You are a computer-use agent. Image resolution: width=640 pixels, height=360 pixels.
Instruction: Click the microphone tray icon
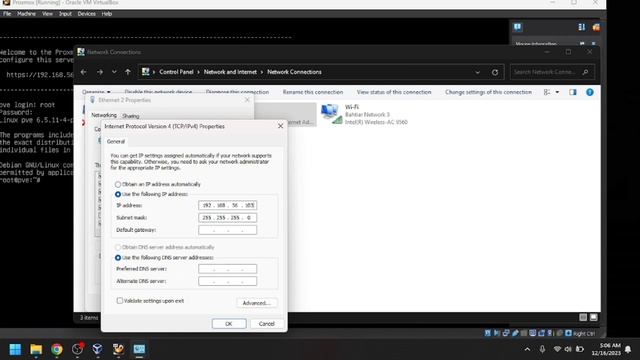(x=542, y=349)
